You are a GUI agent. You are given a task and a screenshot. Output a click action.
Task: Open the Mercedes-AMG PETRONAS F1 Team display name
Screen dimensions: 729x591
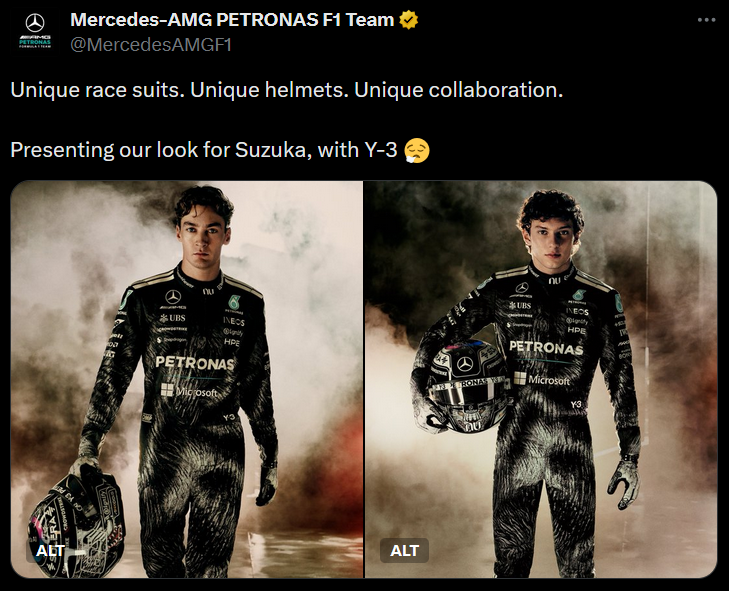click(232, 20)
